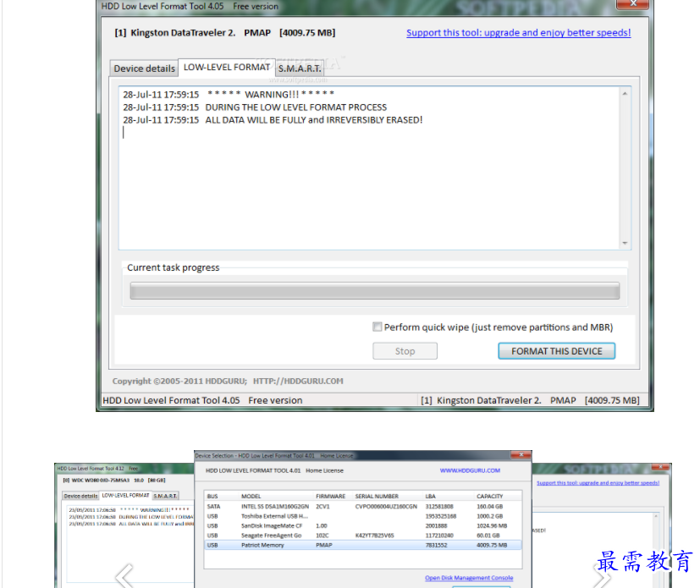The height and width of the screenshot is (588, 700).
Task: Select the Seagate FreeAgent Go row
Action: (x=362, y=536)
